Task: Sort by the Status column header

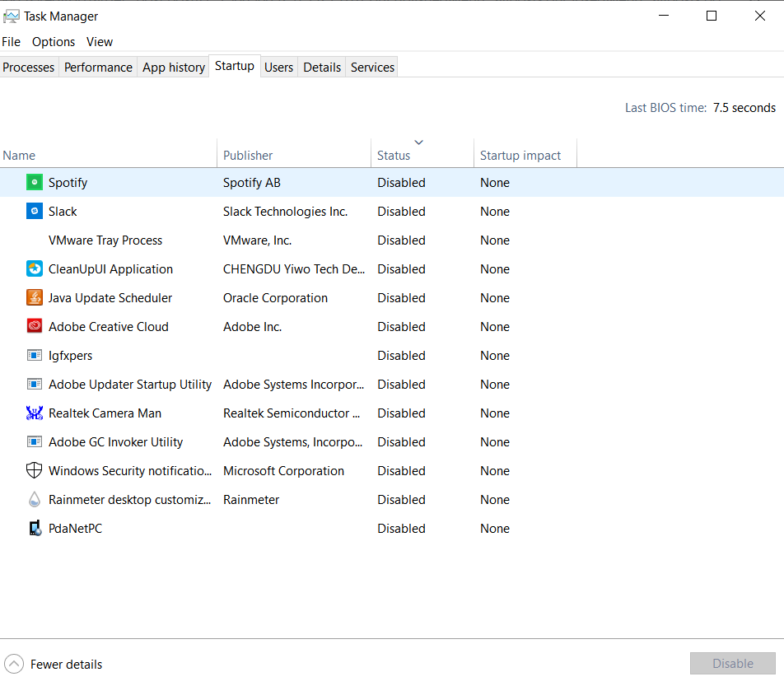Action: tap(394, 156)
